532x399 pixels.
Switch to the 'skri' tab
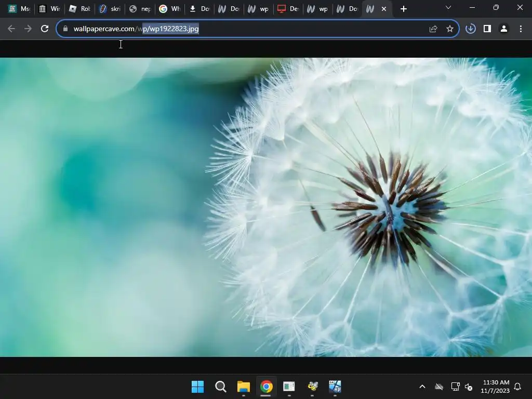110,9
